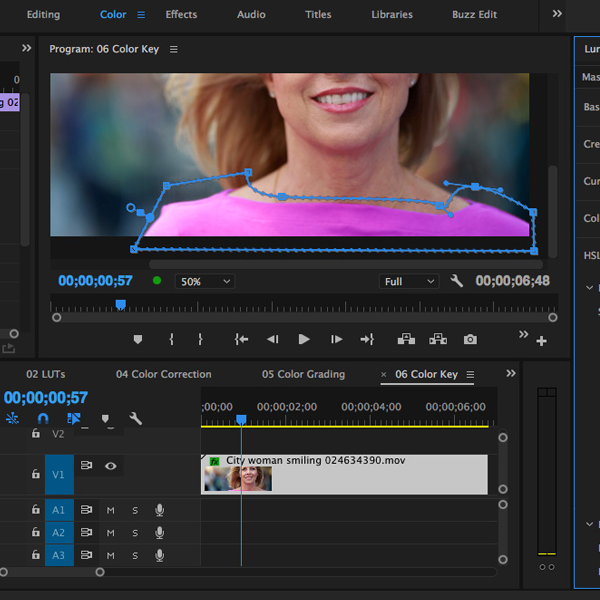Toggle Snap magnet in the timeline
Viewport: 600px width, 600px height.
coord(43,419)
